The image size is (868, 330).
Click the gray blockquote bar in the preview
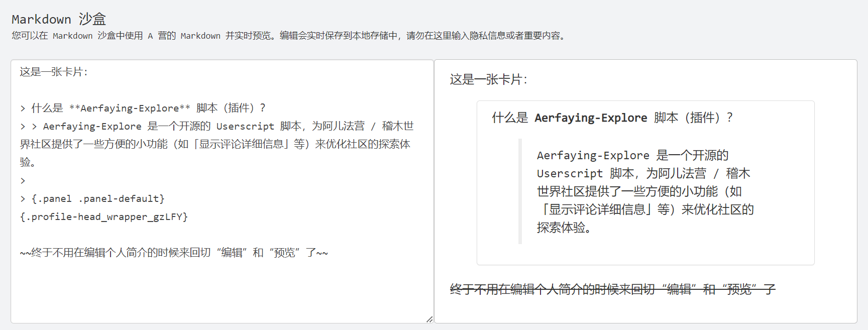(520, 191)
